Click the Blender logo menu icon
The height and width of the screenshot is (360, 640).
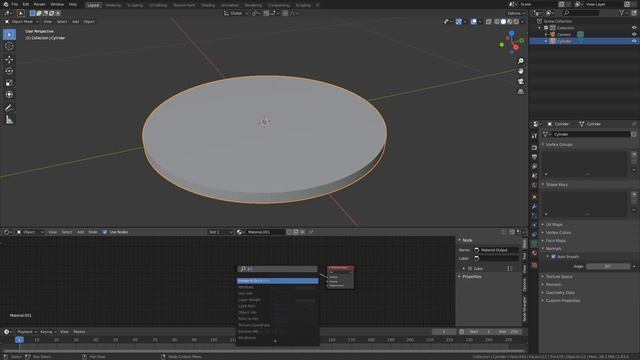(x=6, y=4)
